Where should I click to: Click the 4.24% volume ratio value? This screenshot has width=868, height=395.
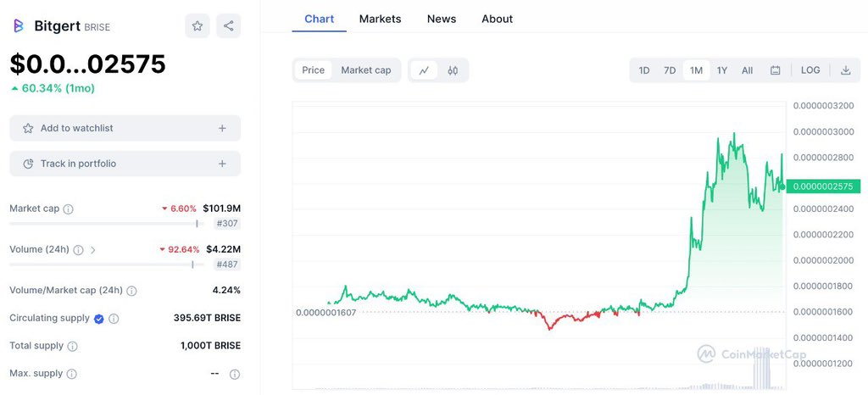click(226, 290)
